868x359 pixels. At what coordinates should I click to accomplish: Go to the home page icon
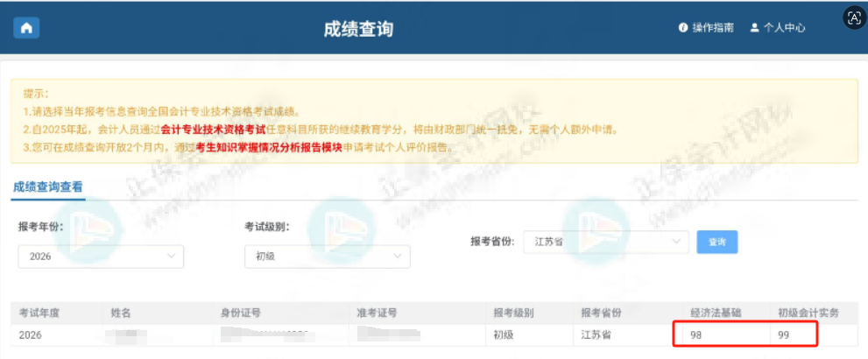(26, 28)
